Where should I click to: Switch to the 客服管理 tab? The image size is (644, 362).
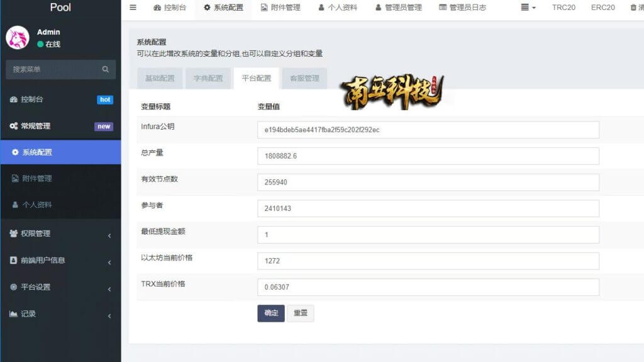pos(304,78)
